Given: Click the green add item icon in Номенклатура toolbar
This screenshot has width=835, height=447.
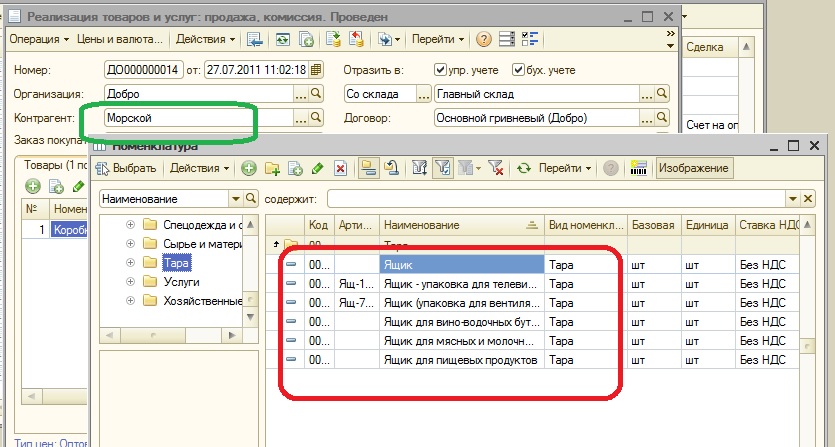Looking at the screenshot, I should 248,169.
